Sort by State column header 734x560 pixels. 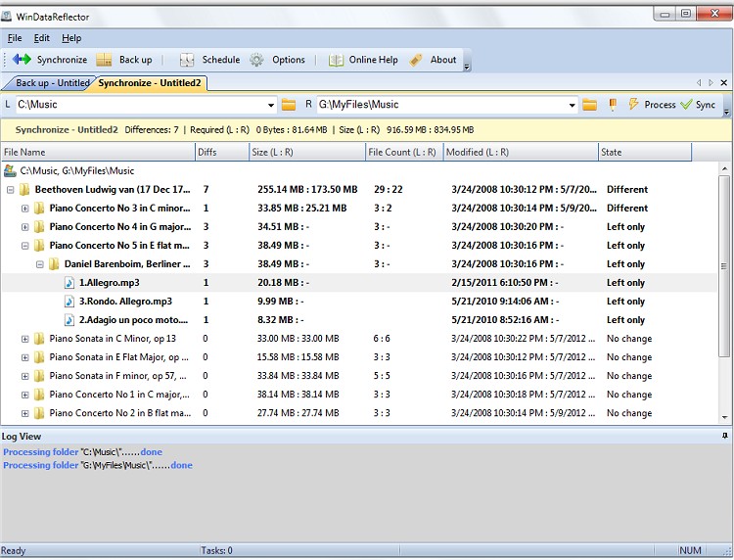pos(645,152)
